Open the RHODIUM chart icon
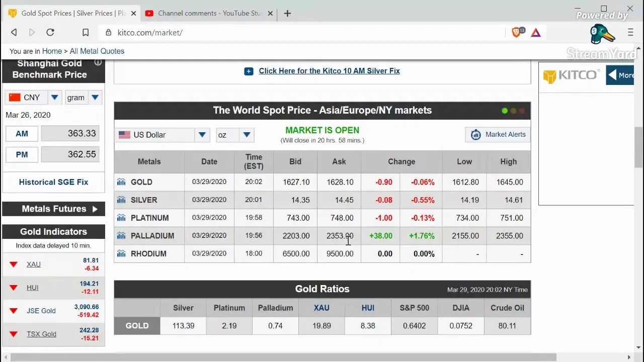 pos(121,253)
